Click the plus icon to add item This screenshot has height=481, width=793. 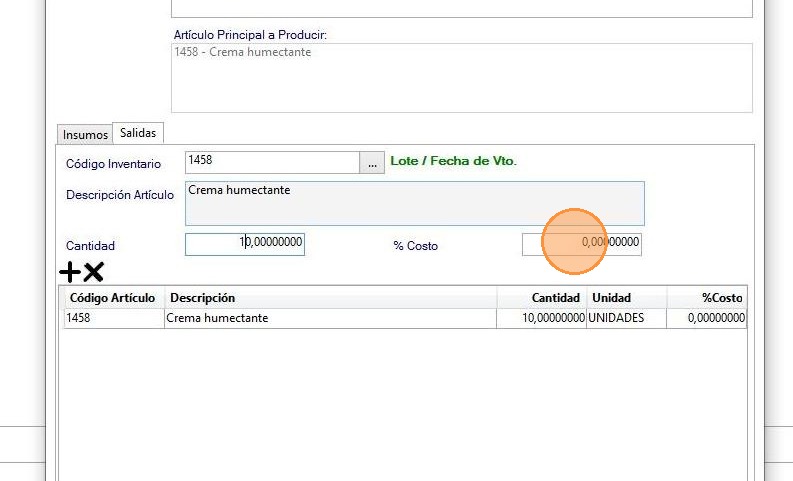pyautogui.click(x=70, y=271)
